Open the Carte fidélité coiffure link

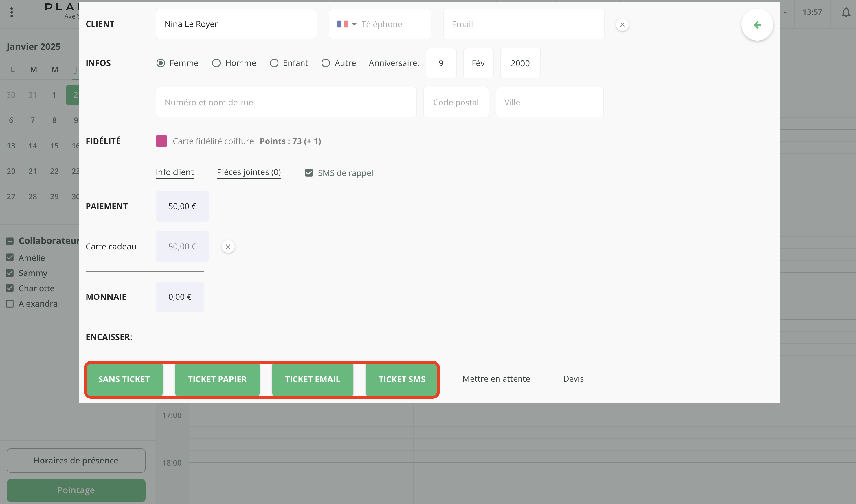coord(213,141)
